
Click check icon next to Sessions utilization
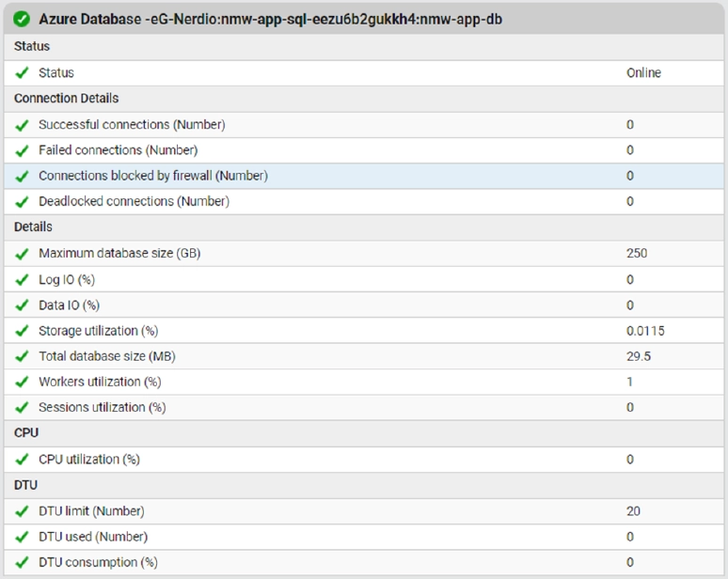[x=22, y=407]
